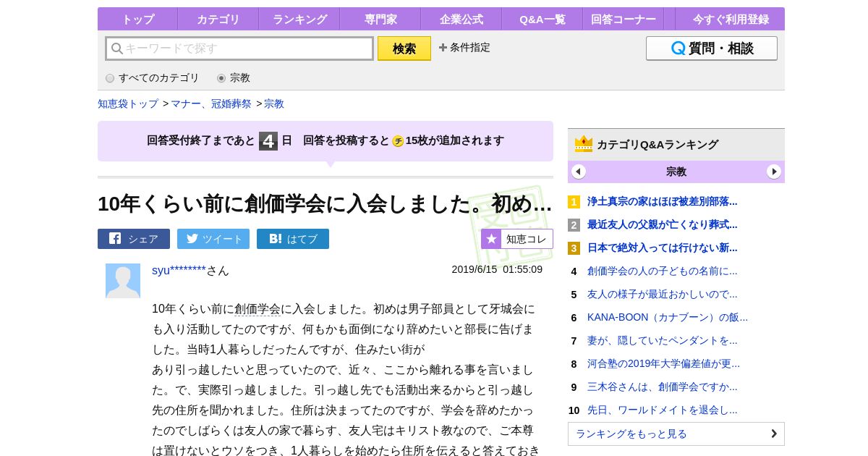Viewport: 868px width, 456px height.
Task: Open マナー、冠婚葬祭 breadcrumb link
Action: pyautogui.click(x=211, y=104)
